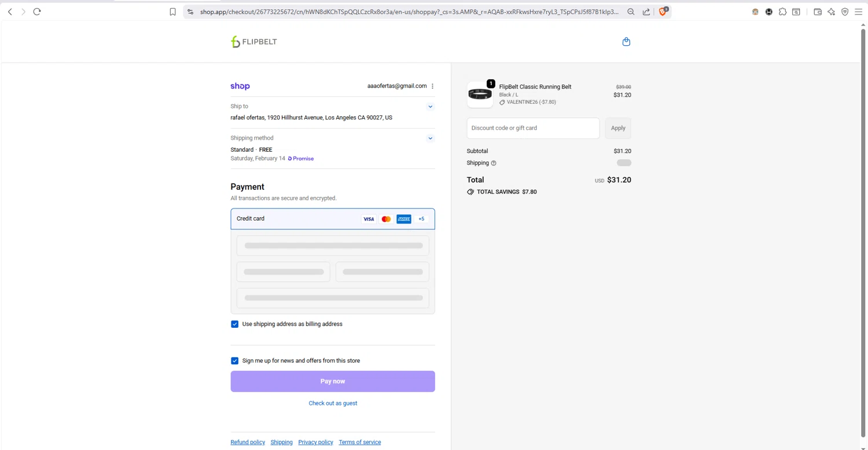Click Check out as guest link
Viewport: 868px width, 450px height.
click(333, 403)
